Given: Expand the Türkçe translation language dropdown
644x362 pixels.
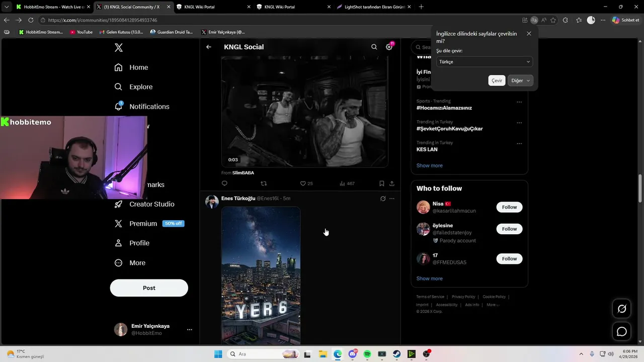Looking at the screenshot, I should pyautogui.click(x=485, y=62).
